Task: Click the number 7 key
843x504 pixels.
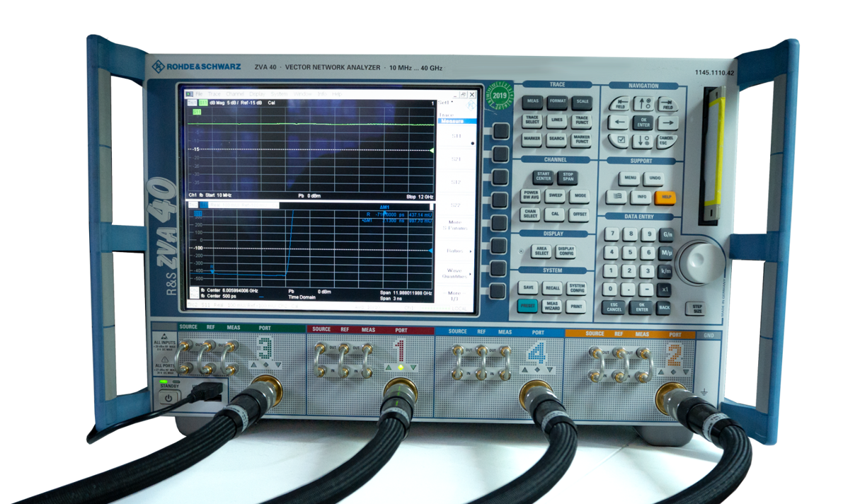Action: point(612,234)
